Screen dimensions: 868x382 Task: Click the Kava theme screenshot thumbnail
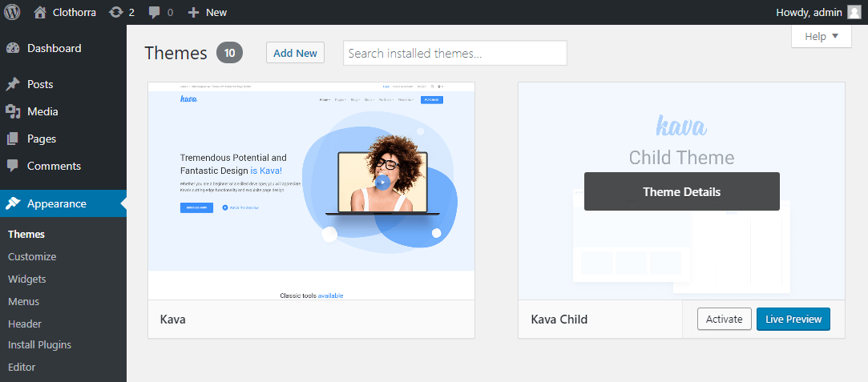click(311, 191)
